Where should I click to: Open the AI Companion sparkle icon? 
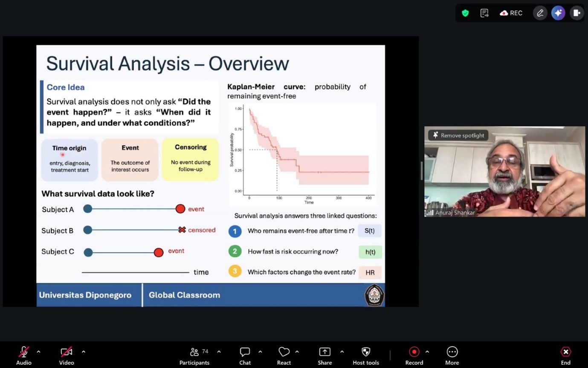558,13
